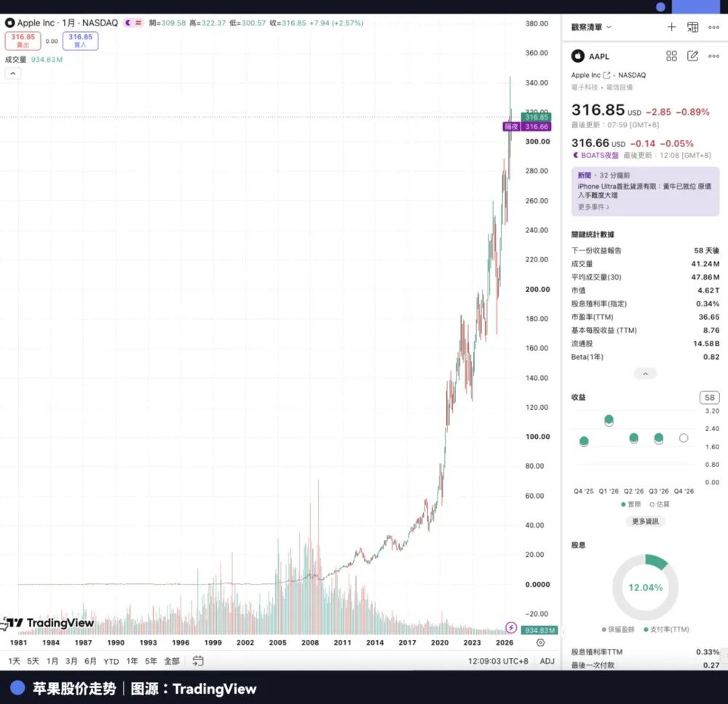
Task: Select the 全部 time range
Action: pyautogui.click(x=172, y=661)
